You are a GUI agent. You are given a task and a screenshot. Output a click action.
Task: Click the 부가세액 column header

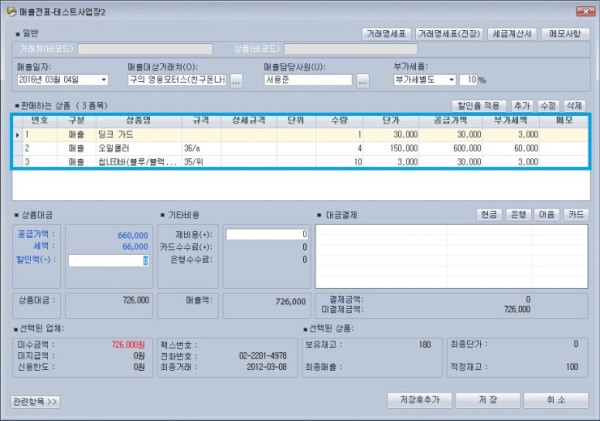510,121
